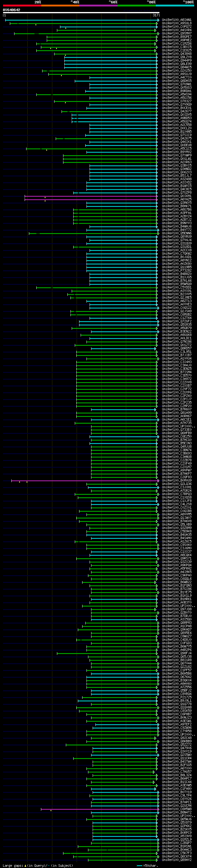Click the AV640642 query title
This screenshot has width=197, height=868.
coord(11,10)
